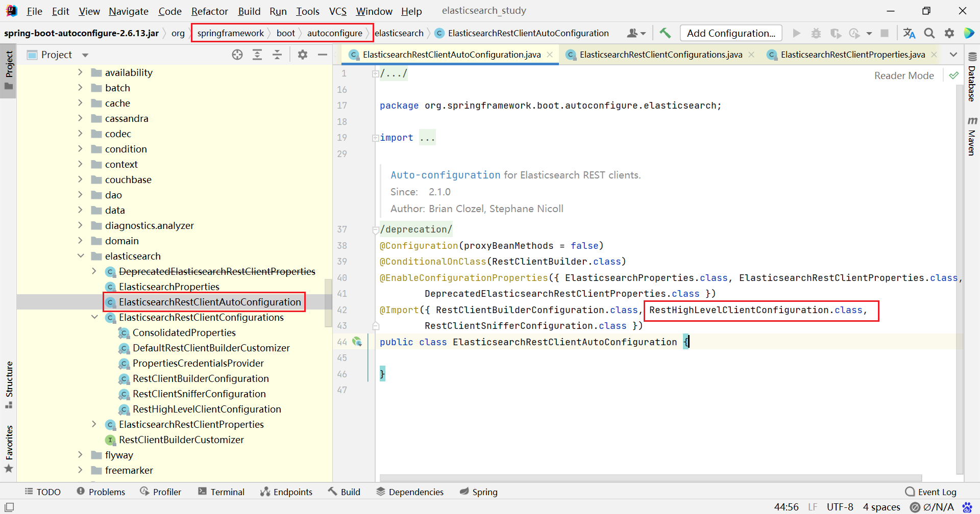Screen dimensions: 980x514
Task: Click Expand All icon in Project panel
Action: [x=257, y=55]
